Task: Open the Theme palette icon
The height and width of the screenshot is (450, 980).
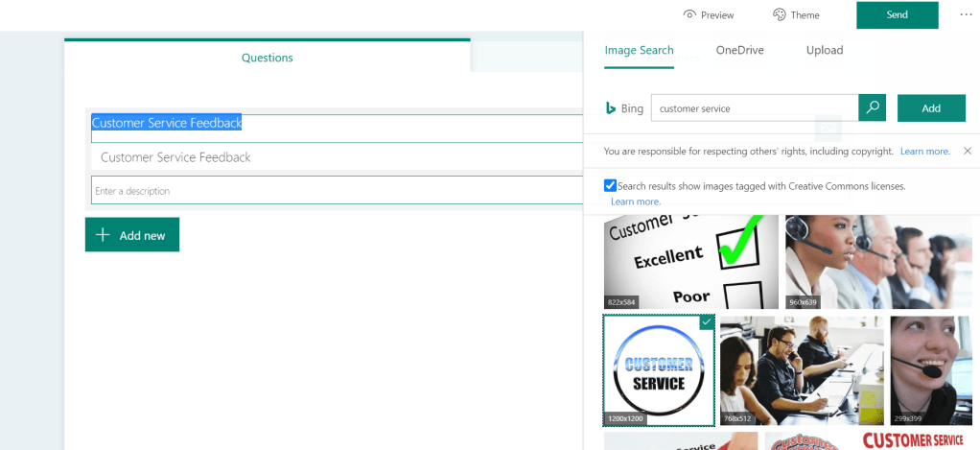Action: pos(780,15)
